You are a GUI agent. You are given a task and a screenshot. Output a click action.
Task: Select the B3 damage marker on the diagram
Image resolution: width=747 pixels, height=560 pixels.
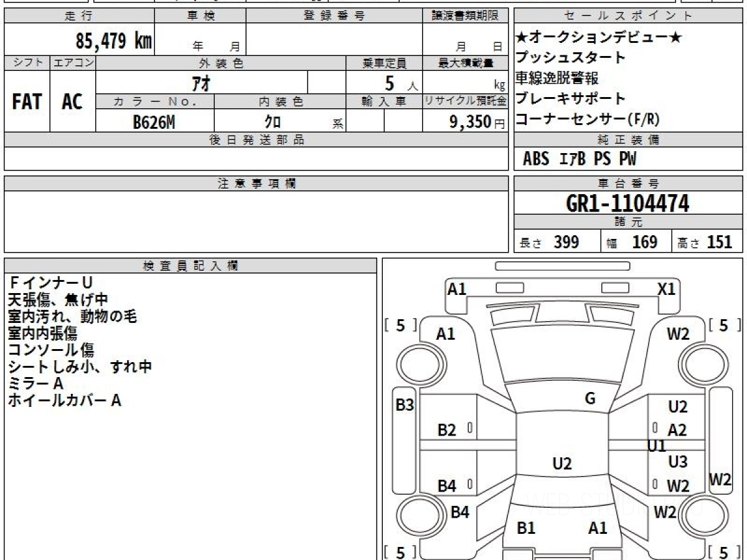[405, 405]
